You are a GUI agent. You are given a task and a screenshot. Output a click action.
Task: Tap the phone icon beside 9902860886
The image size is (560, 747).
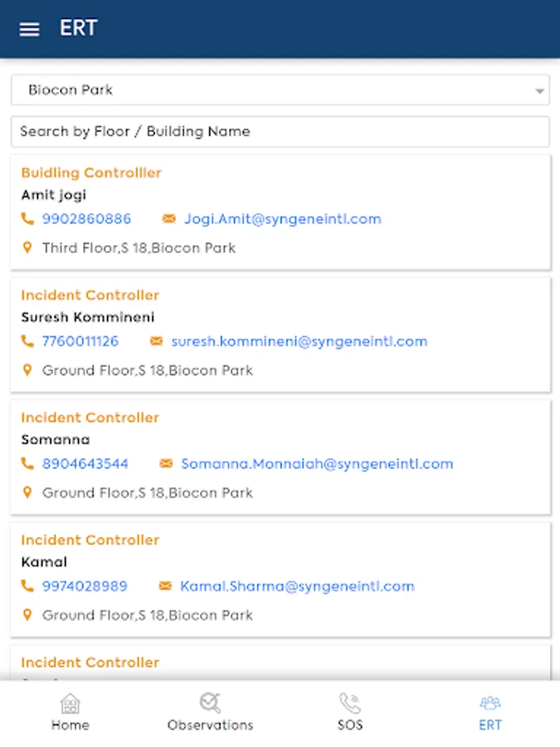click(x=27, y=219)
